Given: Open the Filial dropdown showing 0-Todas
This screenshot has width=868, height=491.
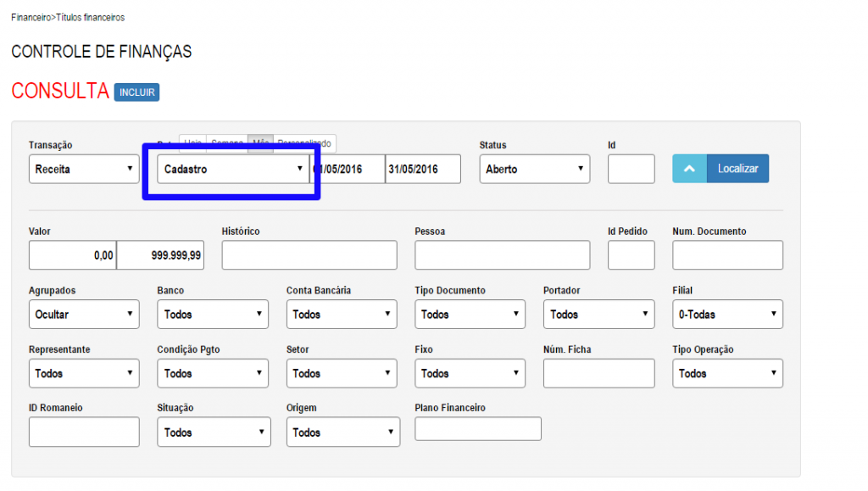Looking at the screenshot, I should click(x=727, y=314).
